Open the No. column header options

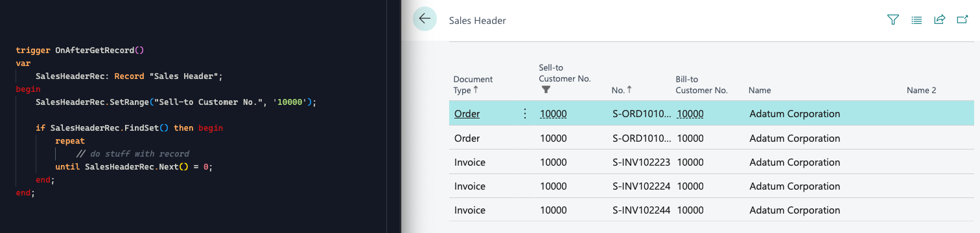click(x=622, y=90)
